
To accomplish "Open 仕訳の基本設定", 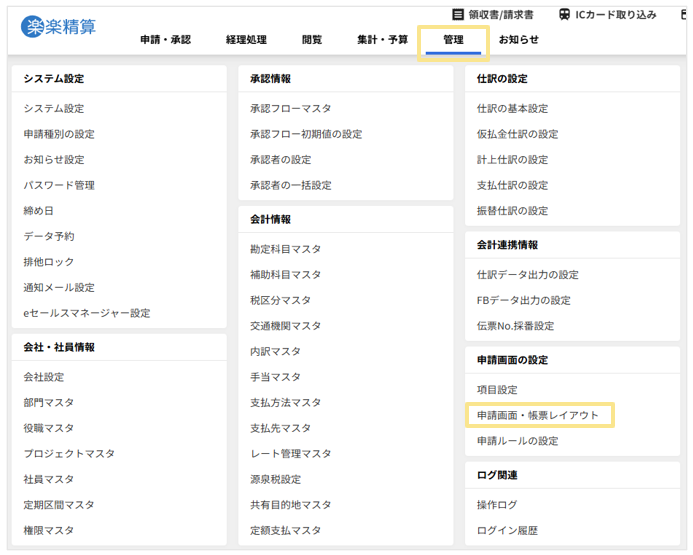I will pos(513,108).
